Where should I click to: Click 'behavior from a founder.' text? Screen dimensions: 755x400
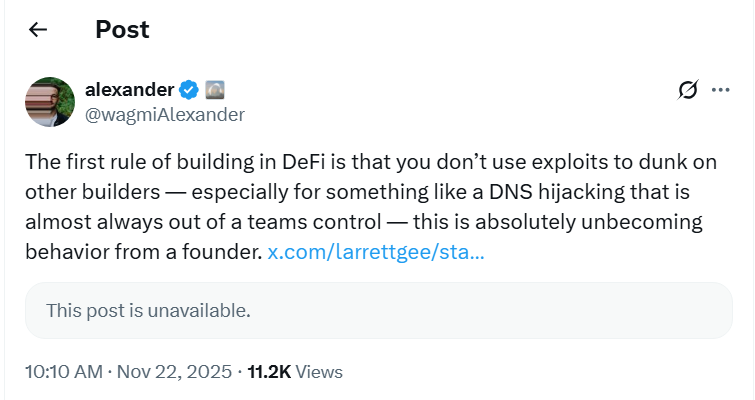click(x=142, y=253)
